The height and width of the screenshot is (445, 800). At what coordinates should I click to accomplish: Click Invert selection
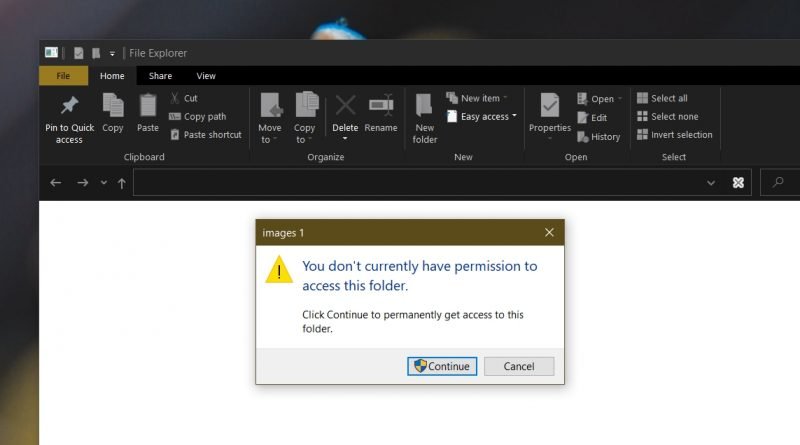point(674,135)
